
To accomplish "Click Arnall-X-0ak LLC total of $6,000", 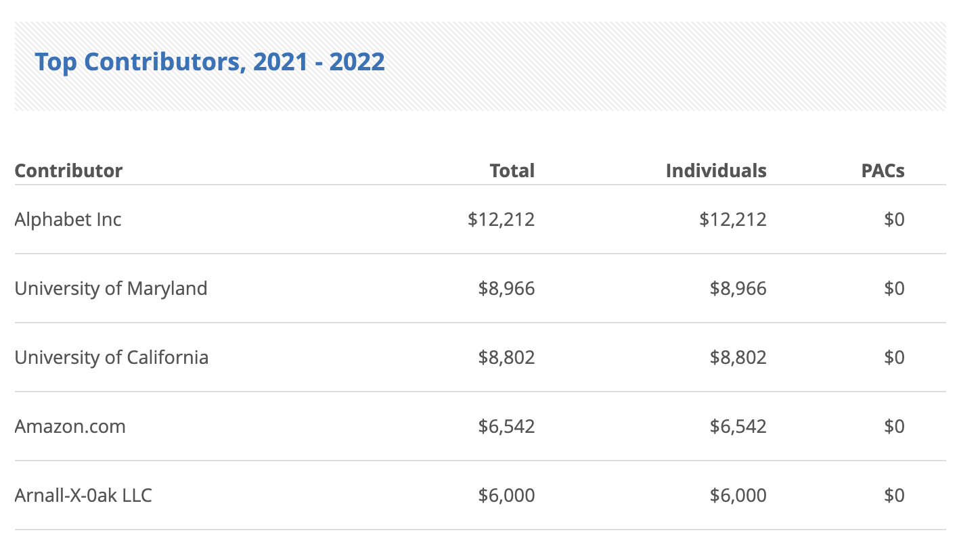I will [x=506, y=495].
